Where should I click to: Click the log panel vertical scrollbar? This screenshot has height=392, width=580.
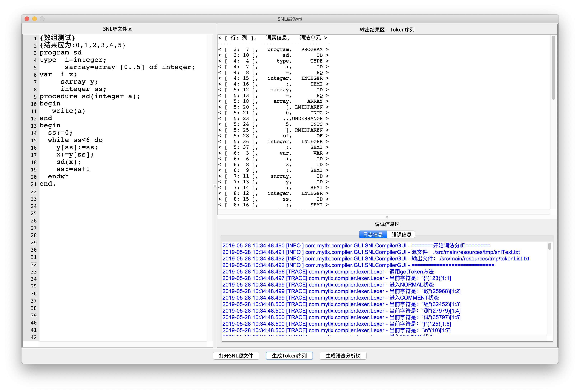pyautogui.click(x=550, y=246)
